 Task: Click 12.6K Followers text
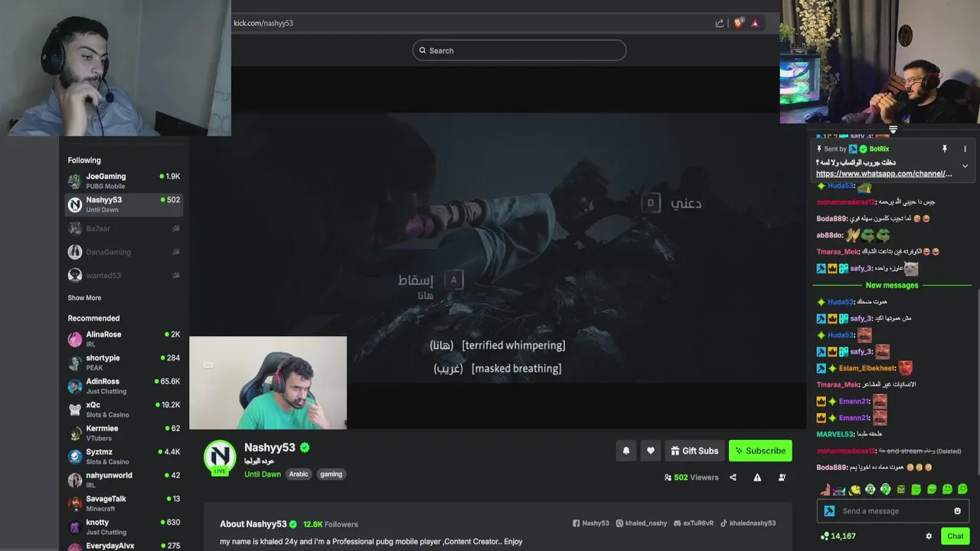click(331, 524)
